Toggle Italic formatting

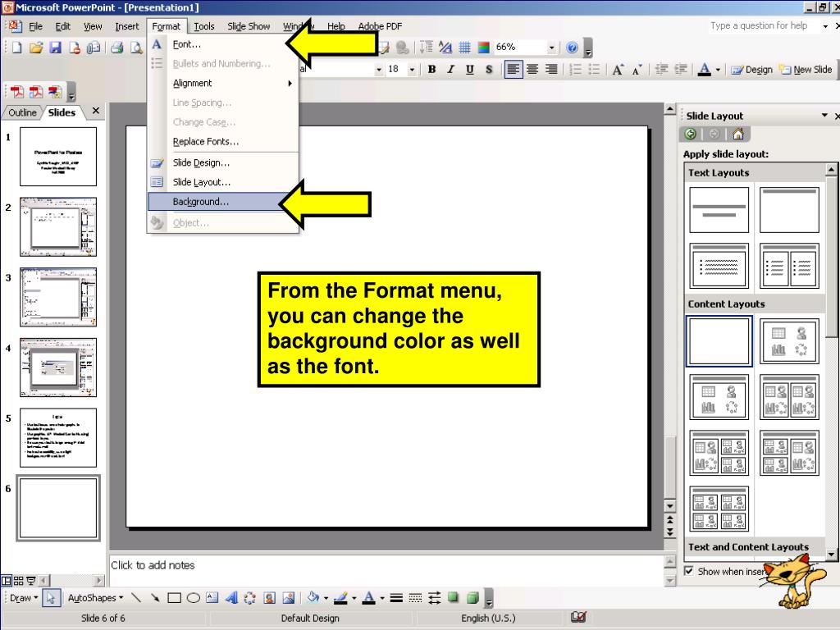click(451, 70)
